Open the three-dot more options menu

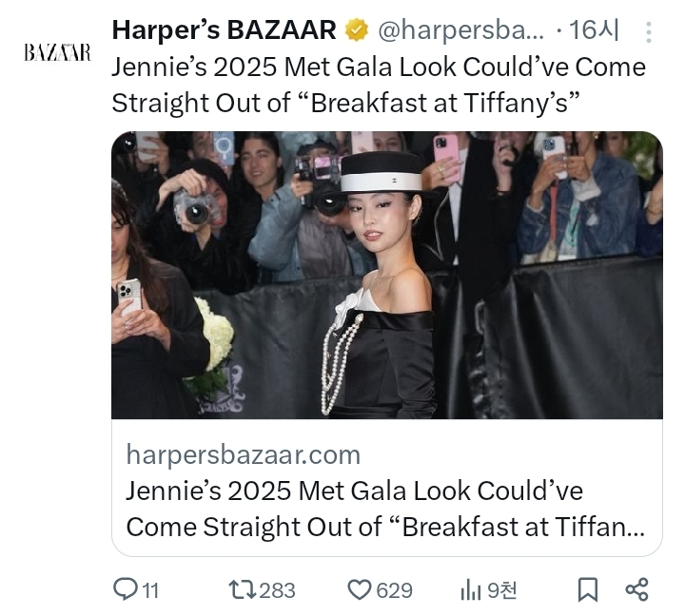[x=649, y=33]
